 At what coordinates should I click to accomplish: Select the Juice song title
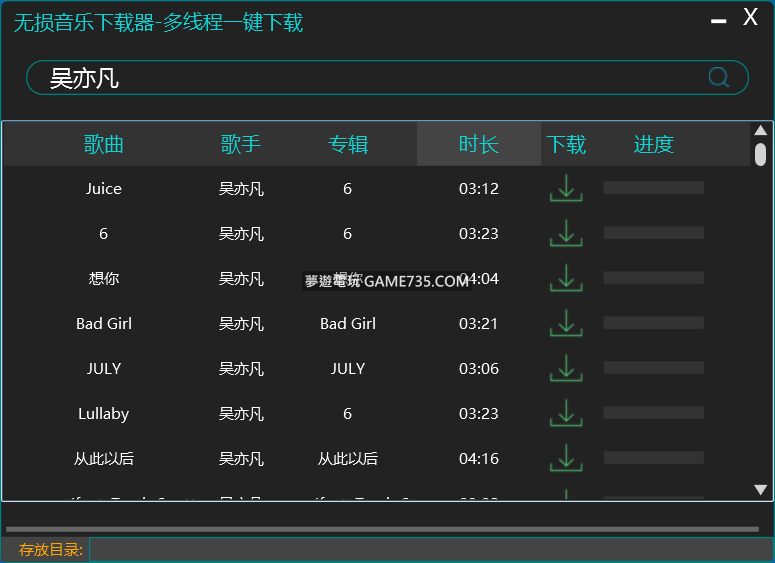[x=103, y=188]
